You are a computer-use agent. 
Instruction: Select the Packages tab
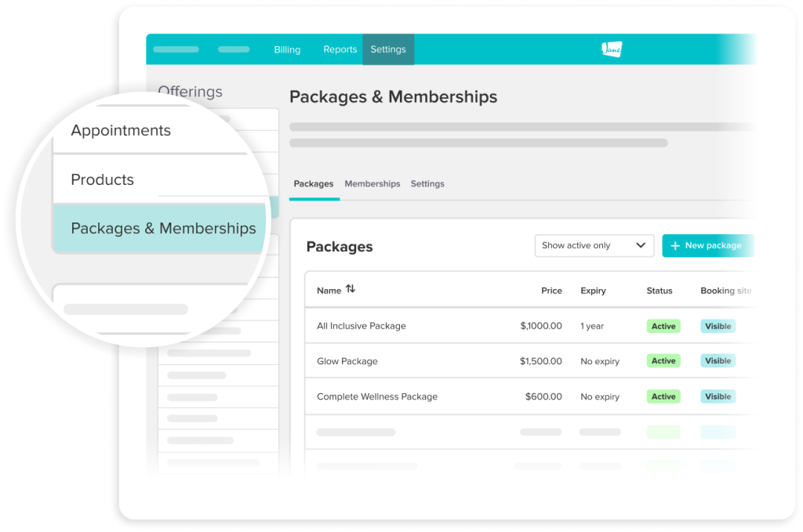[x=313, y=183]
